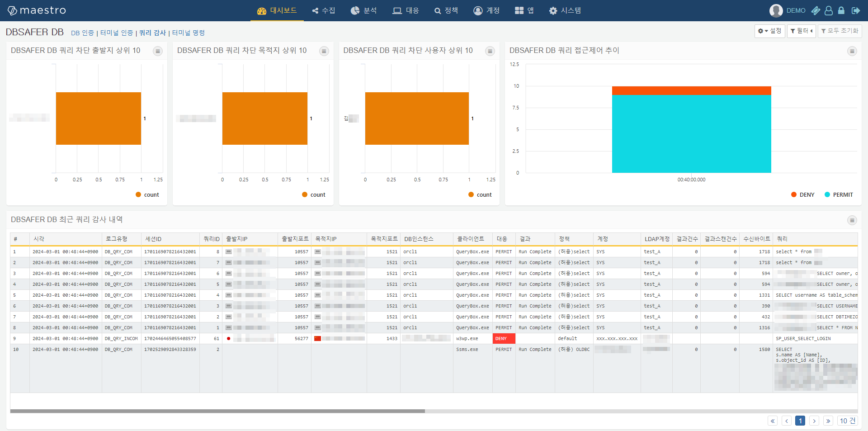This screenshot has height=431, width=868.
Task: Toggle DENY legend in trend chart
Action: tap(803, 194)
